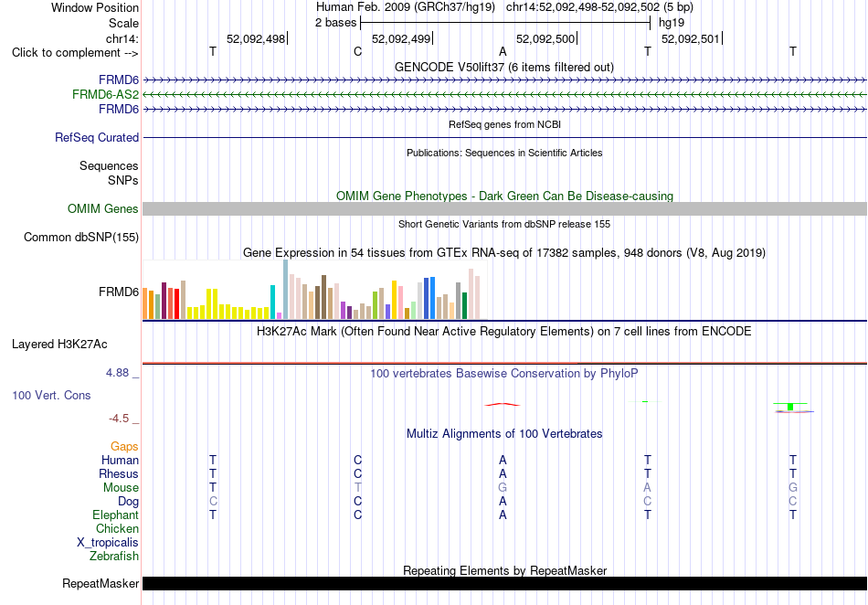Click the hg19 label by the scale bar

pos(672,23)
